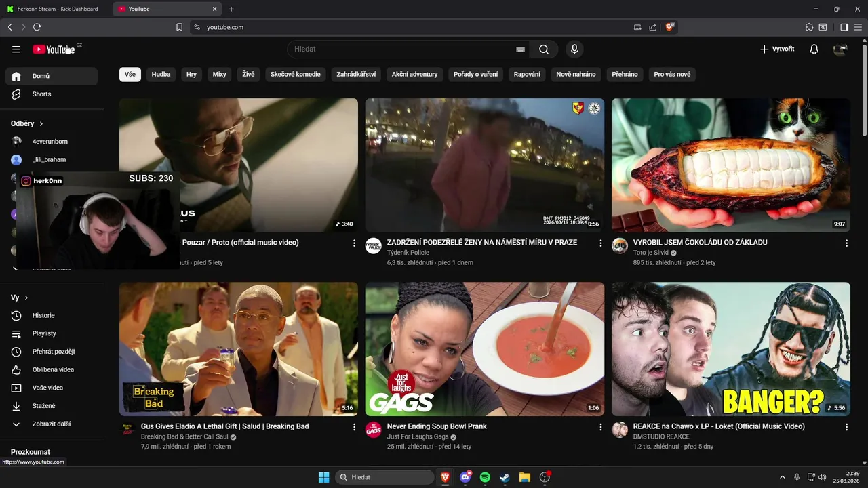This screenshot has width=868, height=488.
Task: Open options for the Zadržení podezřelé ženy video
Action: pos(600,243)
